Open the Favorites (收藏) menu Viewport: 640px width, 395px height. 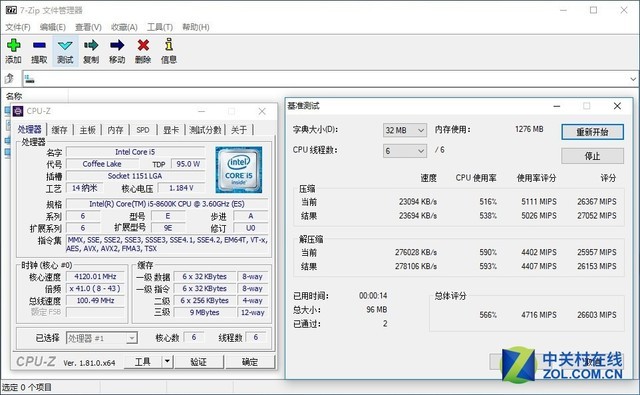pos(124,27)
